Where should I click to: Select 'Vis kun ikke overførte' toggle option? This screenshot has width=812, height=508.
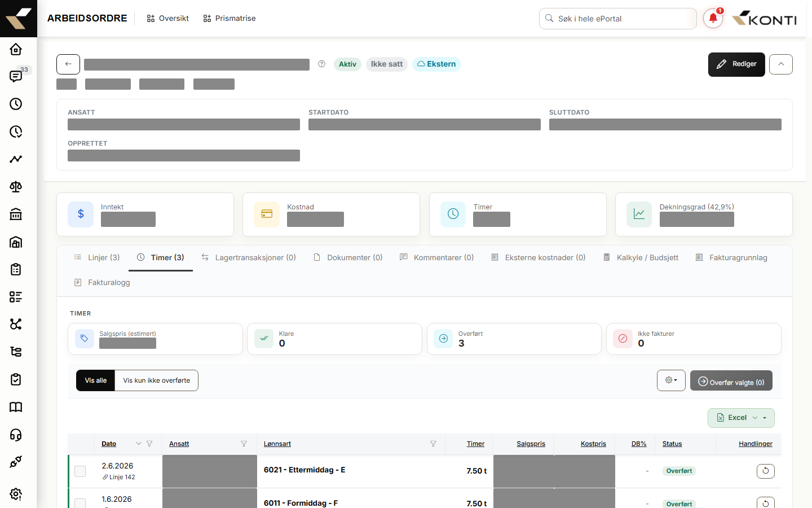tap(157, 380)
